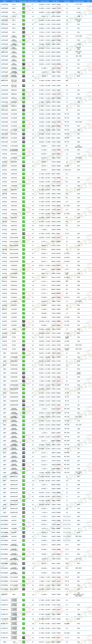The height and width of the screenshot is (644, 92).
Task: Click diesel icon in Dodge Avenger 2.0 CRD row
Action: pos(24,166)
